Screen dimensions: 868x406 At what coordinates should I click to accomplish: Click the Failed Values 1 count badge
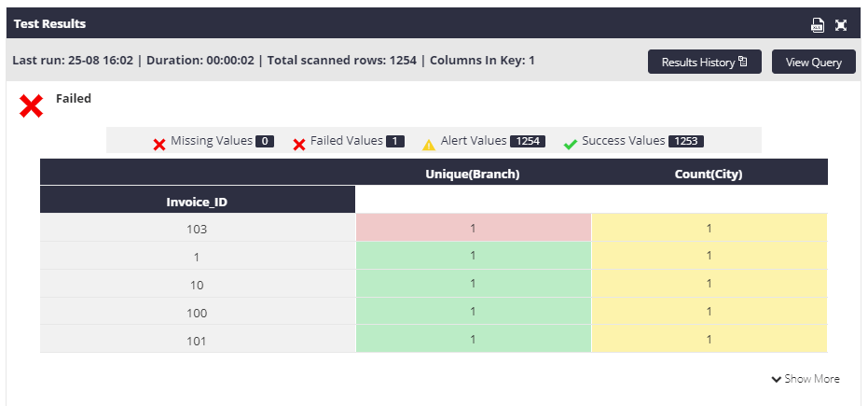(395, 141)
